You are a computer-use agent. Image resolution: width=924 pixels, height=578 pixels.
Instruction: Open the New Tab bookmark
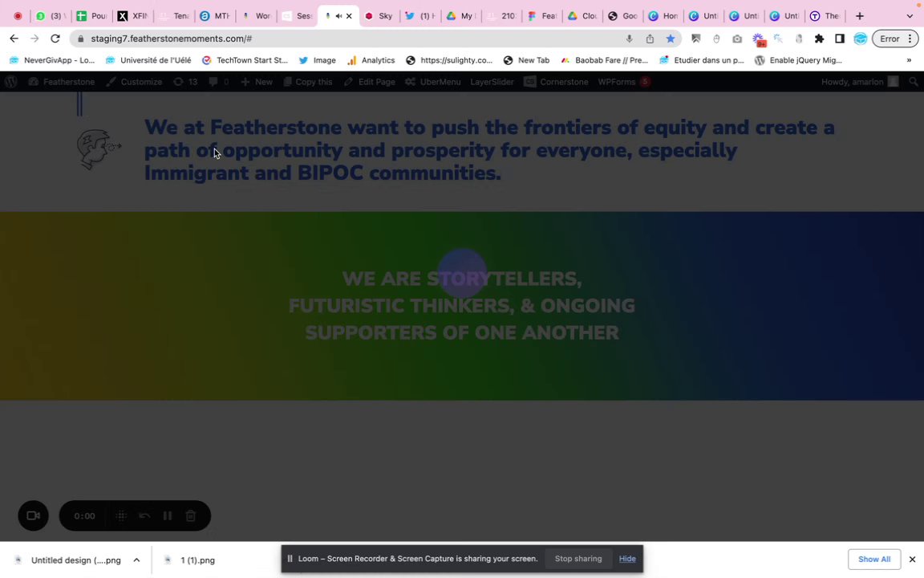click(526, 60)
